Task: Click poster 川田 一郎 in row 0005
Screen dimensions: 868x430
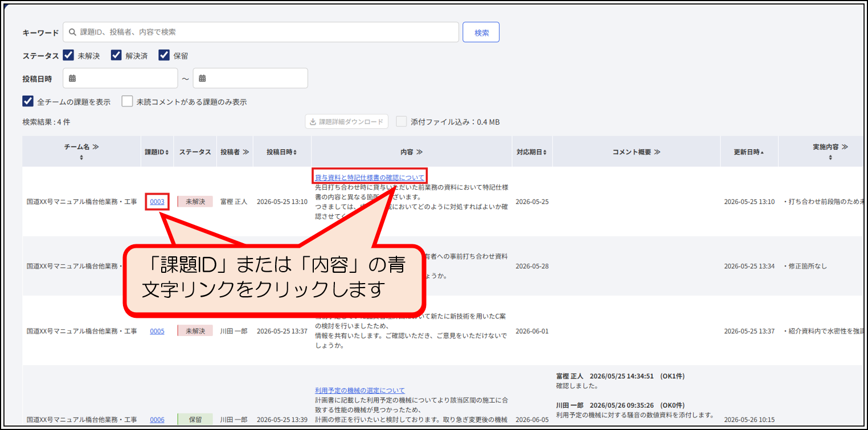Action: [x=234, y=331]
